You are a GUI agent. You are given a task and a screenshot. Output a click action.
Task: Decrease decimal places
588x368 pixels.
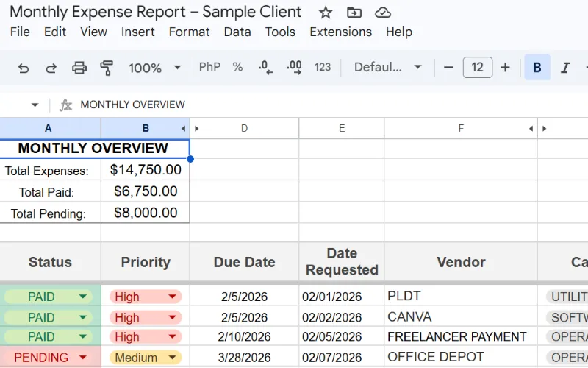(265, 67)
